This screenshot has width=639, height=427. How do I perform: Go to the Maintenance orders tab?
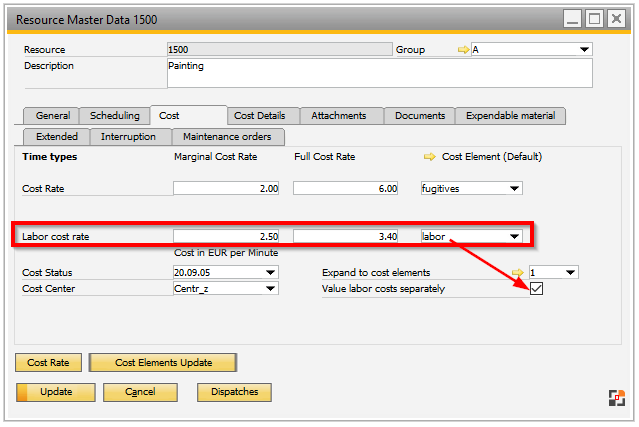(x=227, y=136)
